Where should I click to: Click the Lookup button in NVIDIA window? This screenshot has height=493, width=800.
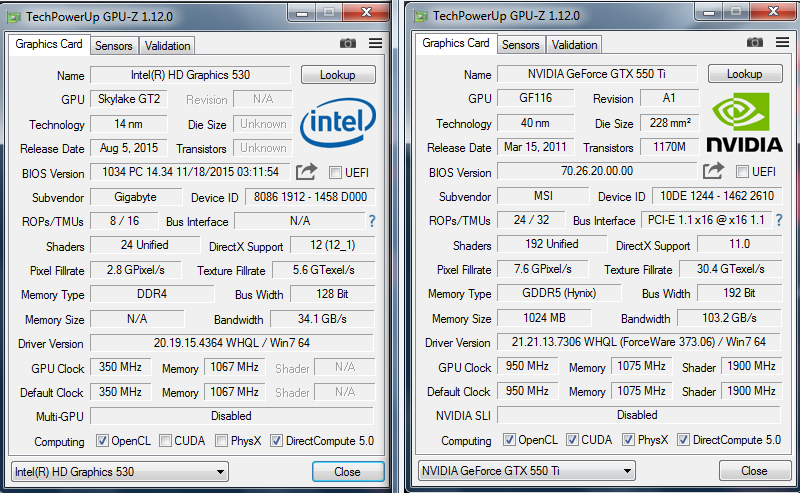(745, 74)
